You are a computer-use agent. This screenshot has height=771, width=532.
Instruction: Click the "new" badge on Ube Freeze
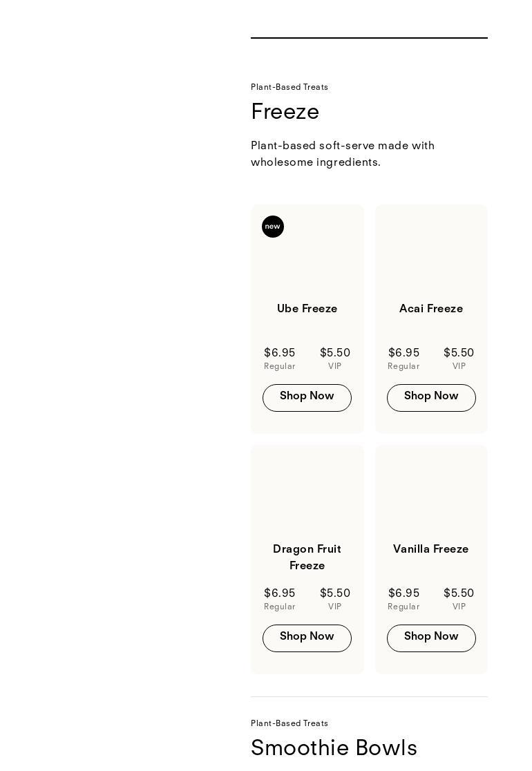click(273, 227)
